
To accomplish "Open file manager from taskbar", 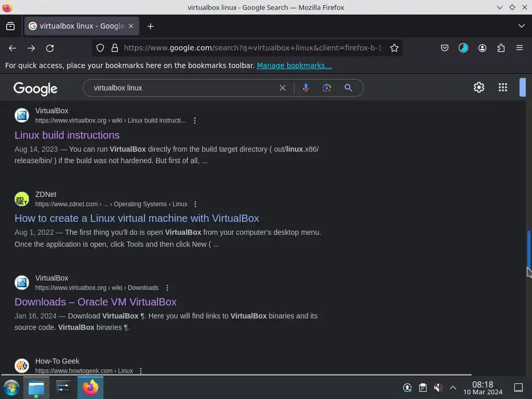I will point(36,388).
